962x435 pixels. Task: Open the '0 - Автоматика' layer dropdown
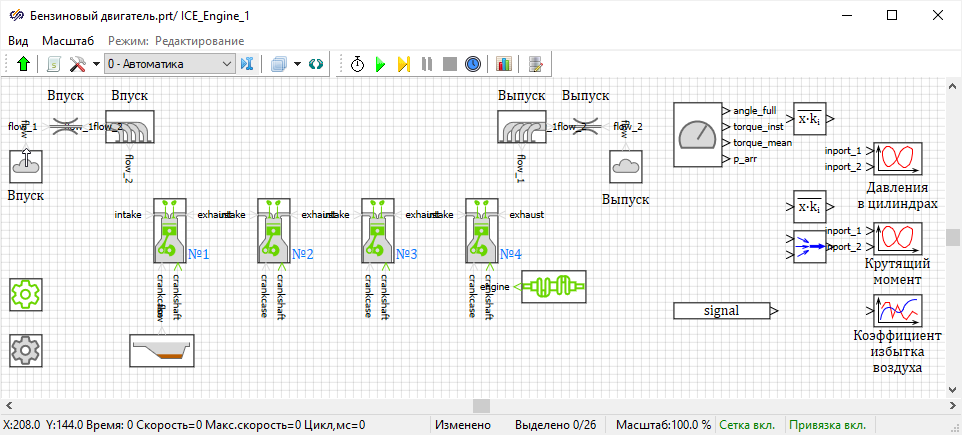coord(169,64)
